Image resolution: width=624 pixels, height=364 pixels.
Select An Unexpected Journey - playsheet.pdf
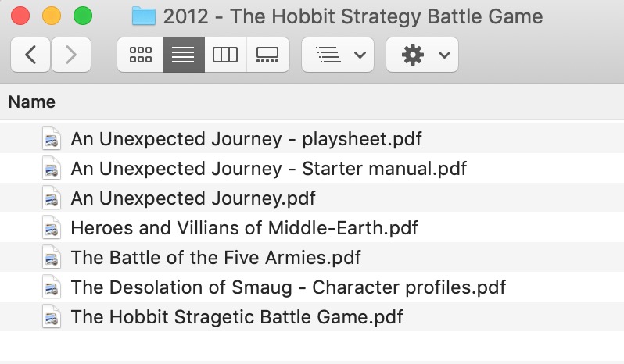click(246, 139)
